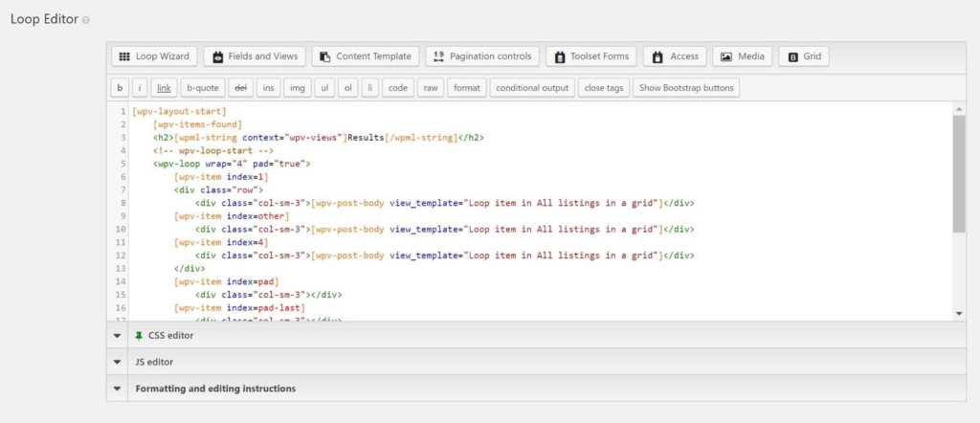This screenshot has height=423, width=980.
Task: Click the conditional output button
Action: click(x=533, y=88)
